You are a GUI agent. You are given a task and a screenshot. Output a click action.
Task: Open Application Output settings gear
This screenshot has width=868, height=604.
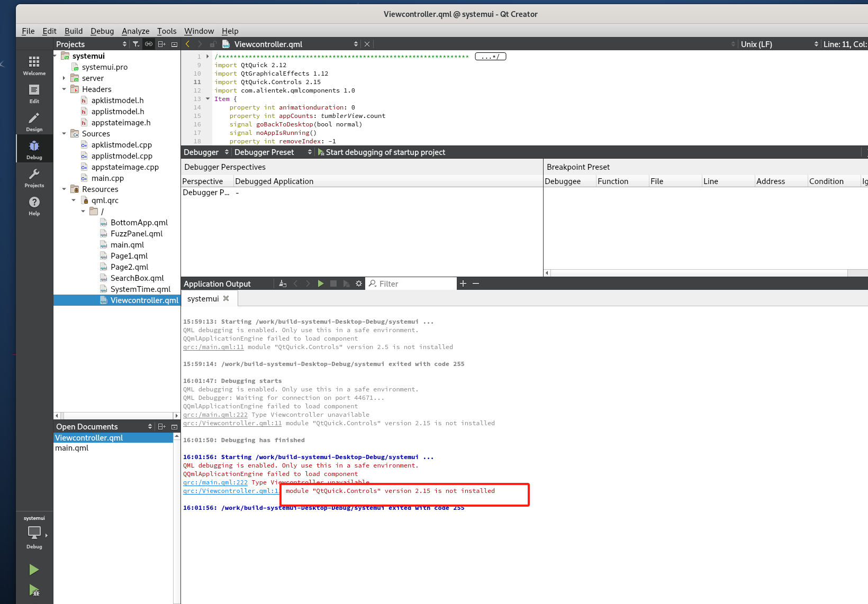click(x=359, y=283)
